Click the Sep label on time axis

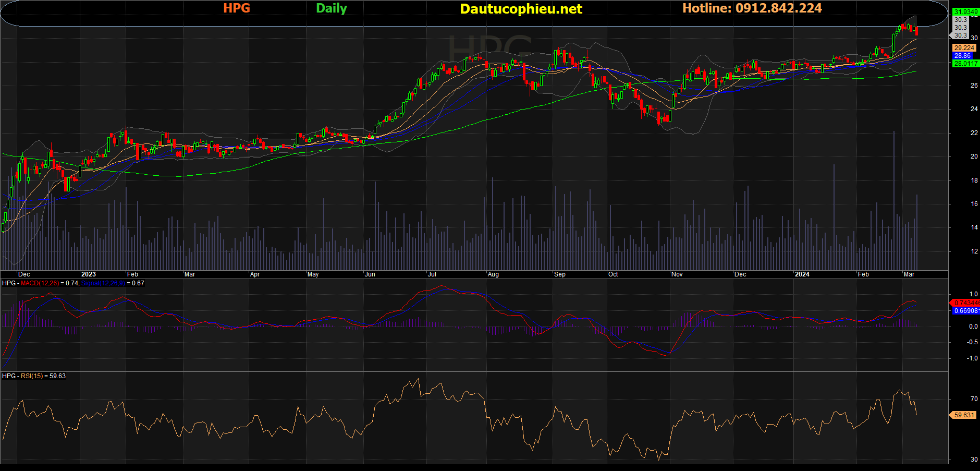coord(560,274)
